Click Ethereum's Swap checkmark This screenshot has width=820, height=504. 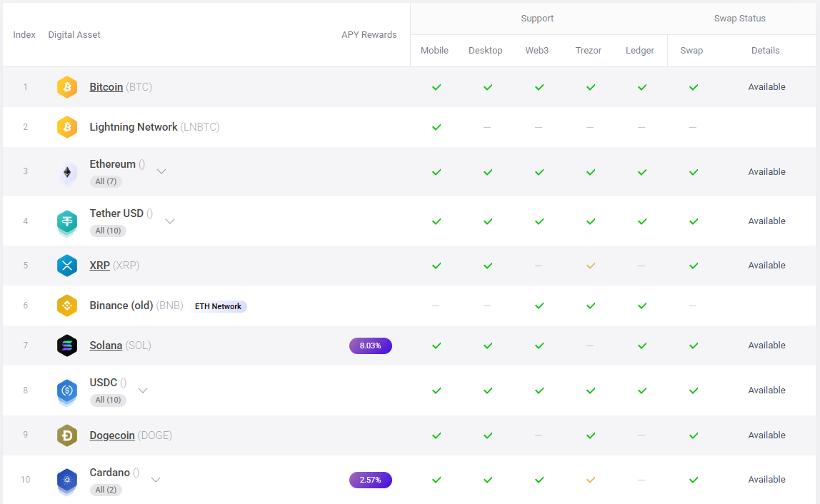[694, 172]
